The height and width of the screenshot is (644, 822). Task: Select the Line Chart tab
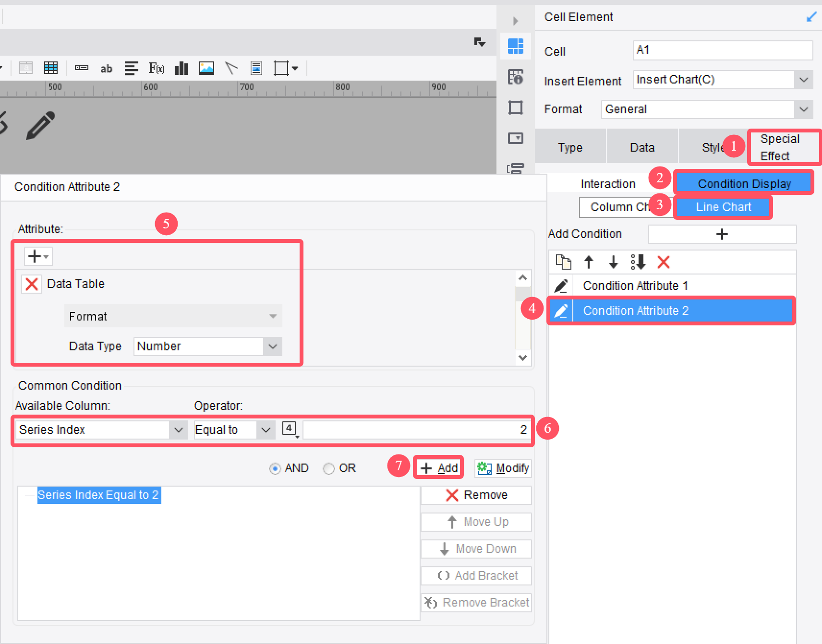(723, 207)
